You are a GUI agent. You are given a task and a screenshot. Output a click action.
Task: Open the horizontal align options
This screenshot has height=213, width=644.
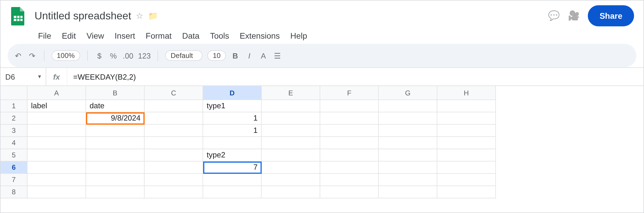277,56
